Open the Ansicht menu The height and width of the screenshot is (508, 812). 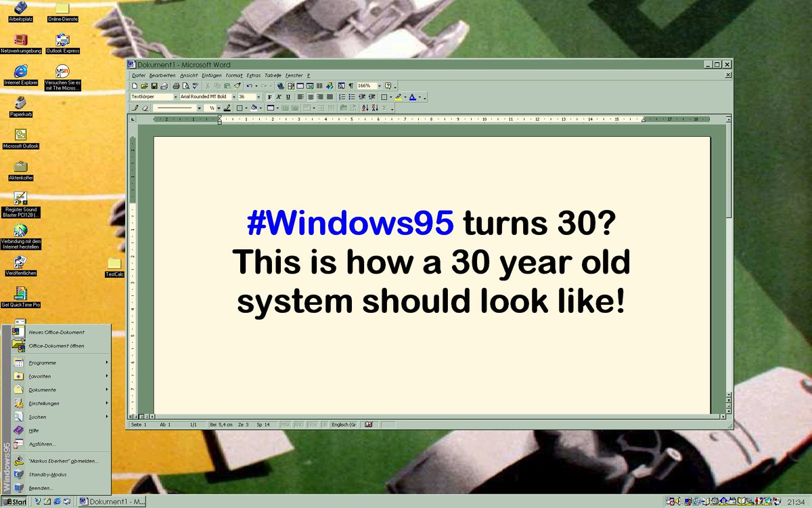[189, 75]
